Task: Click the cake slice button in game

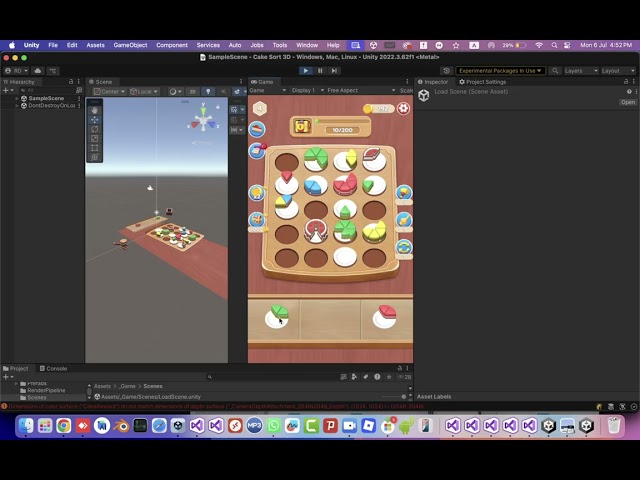Action: [257, 129]
